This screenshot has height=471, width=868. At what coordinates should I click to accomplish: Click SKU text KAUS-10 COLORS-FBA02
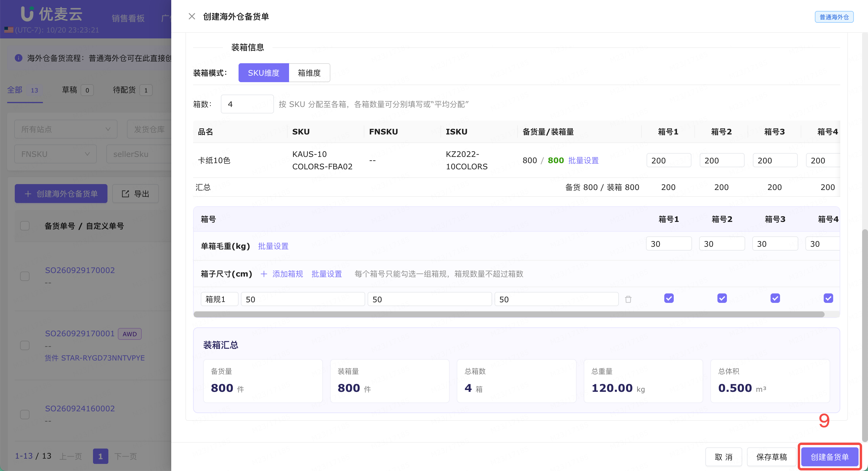(x=322, y=160)
